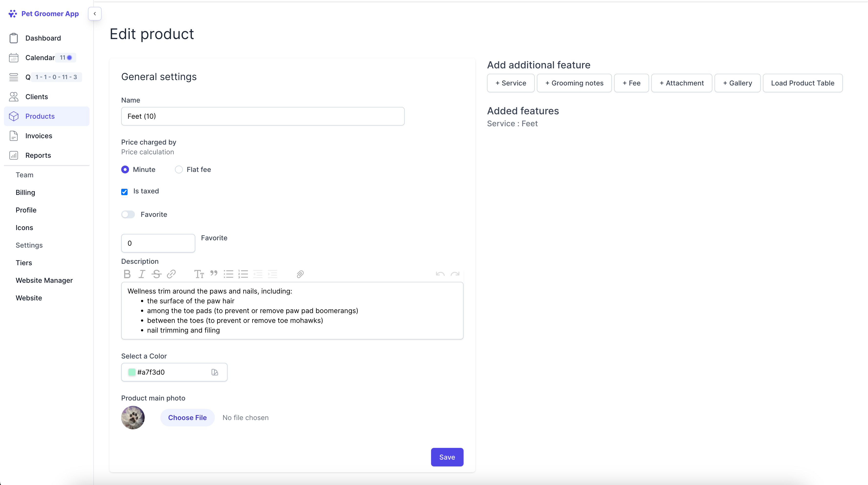
Task: Attach a file with paperclip icon
Action: click(x=300, y=274)
